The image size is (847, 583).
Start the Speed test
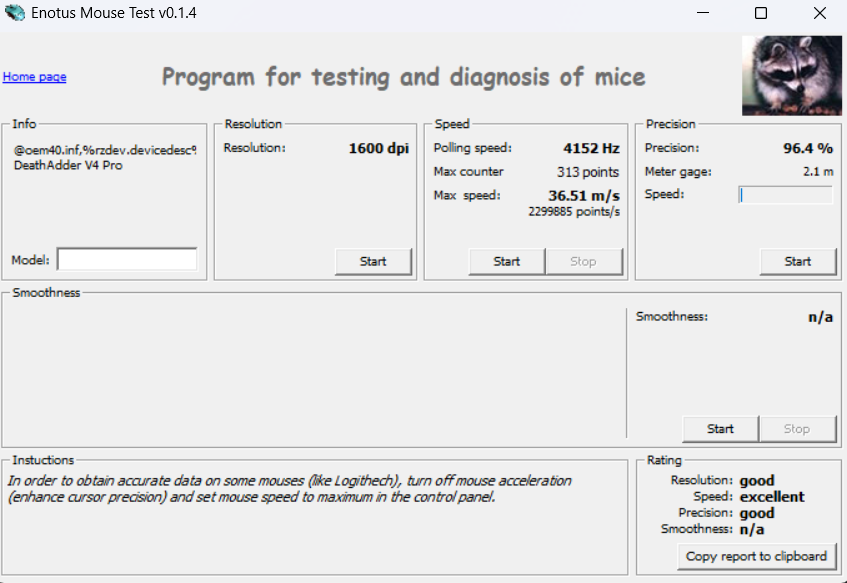(x=507, y=262)
